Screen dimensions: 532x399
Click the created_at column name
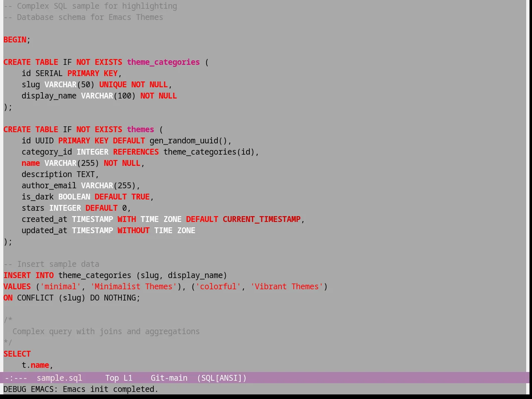tap(44, 219)
